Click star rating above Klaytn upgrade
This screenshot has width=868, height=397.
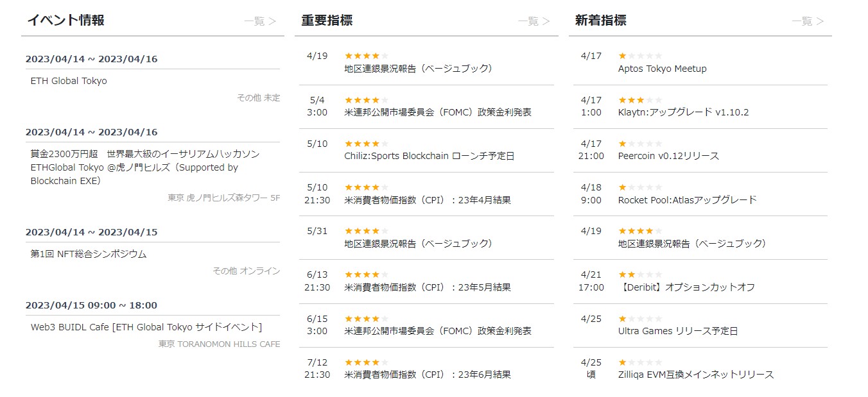[x=639, y=100]
